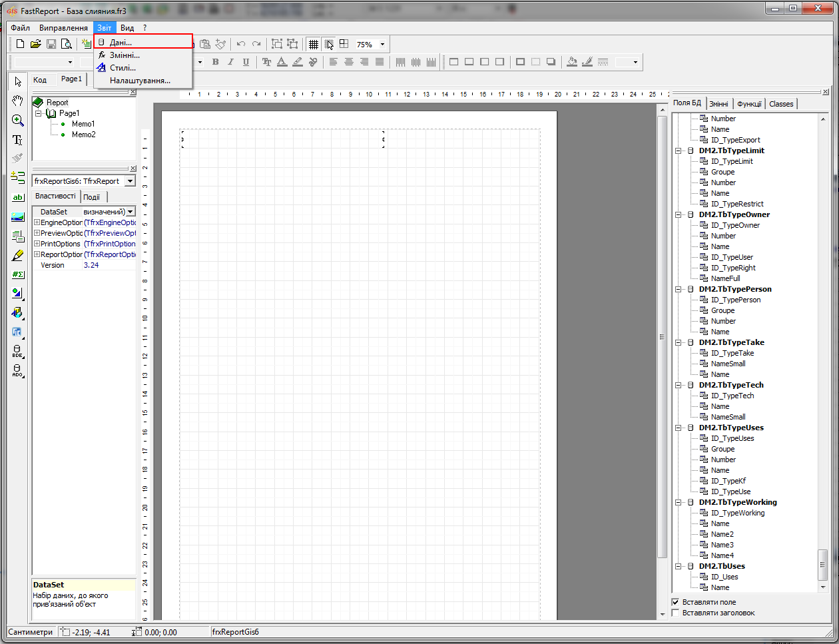Screen dimensions: 839x644
Task: Open frame line style icon
Action: pyautogui.click(x=603, y=62)
